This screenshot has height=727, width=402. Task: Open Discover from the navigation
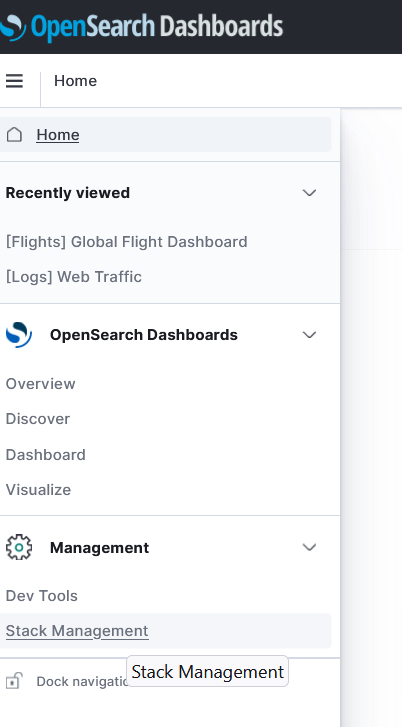(38, 419)
